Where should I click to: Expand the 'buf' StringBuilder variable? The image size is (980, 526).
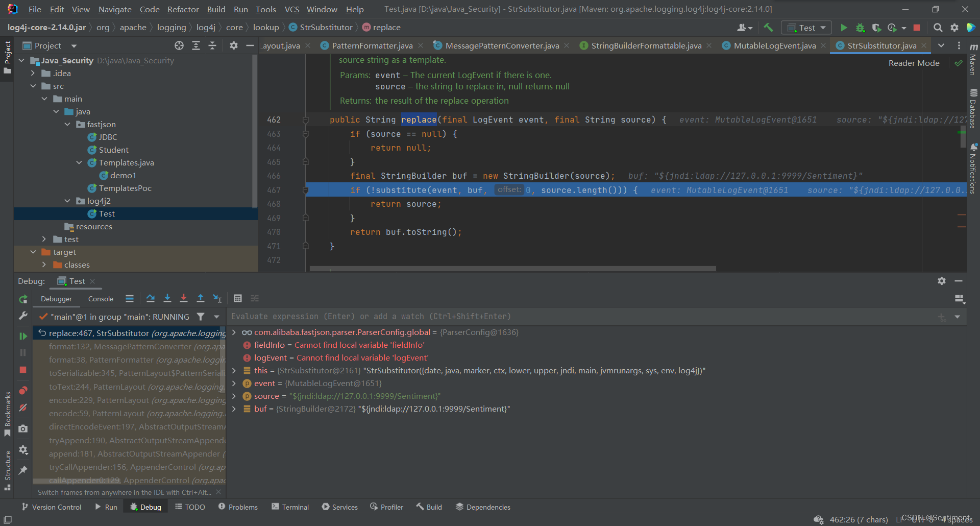click(234, 409)
